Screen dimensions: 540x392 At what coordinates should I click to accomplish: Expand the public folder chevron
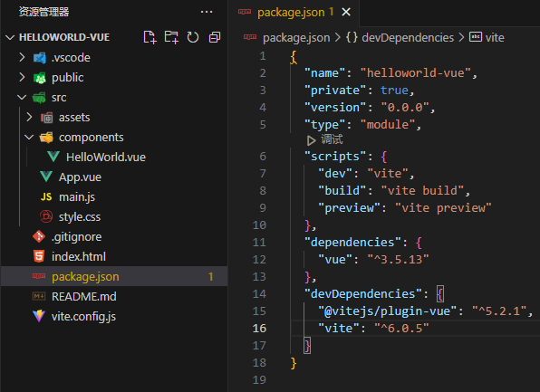tap(22, 77)
